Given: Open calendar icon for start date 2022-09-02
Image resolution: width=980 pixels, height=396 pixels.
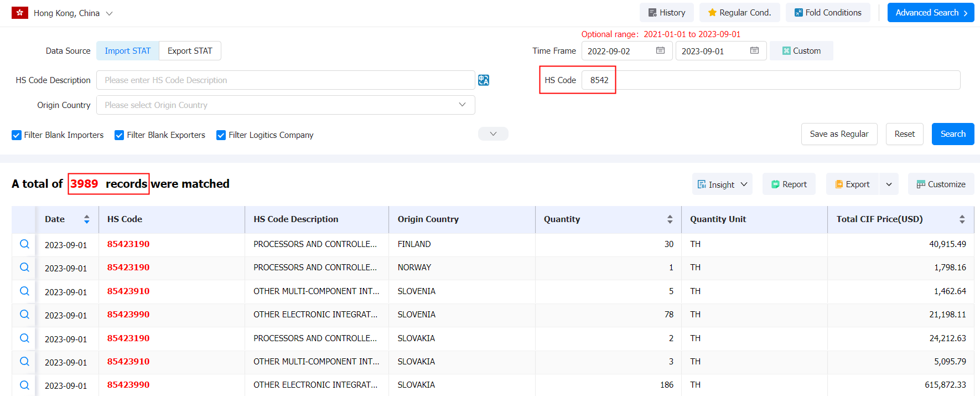Looking at the screenshot, I should tap(660, 50).
